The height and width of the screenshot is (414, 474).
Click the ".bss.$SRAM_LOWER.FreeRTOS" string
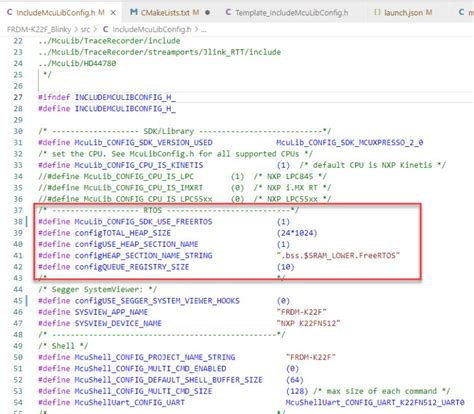click(338, 256)
